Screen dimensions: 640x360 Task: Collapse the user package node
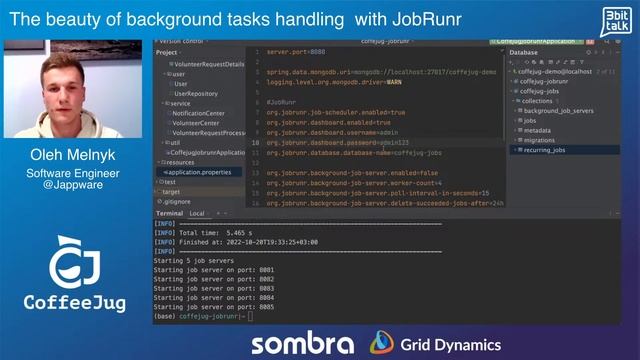coord(165,74)
